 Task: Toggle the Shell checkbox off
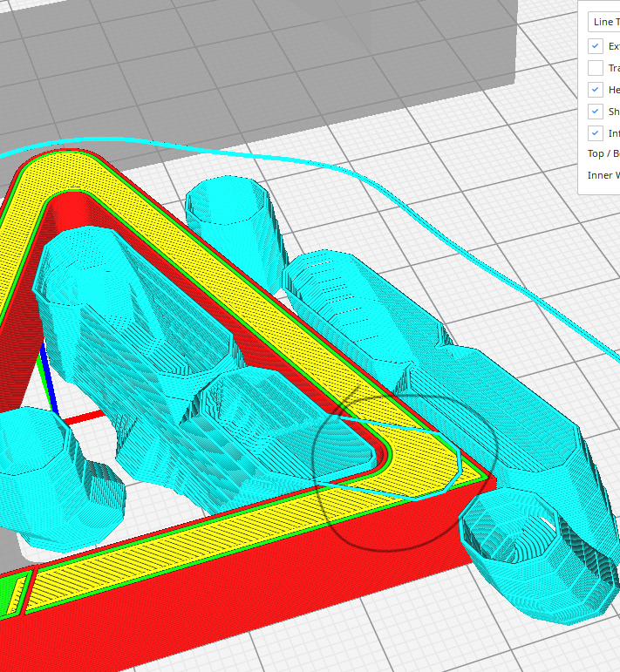click(595, 112)
